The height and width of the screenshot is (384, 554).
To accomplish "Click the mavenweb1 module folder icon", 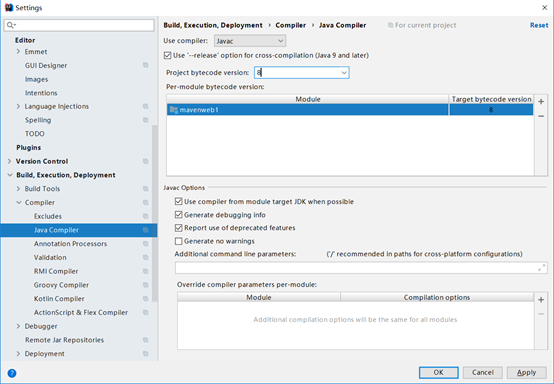I will (x=173, y=110).
